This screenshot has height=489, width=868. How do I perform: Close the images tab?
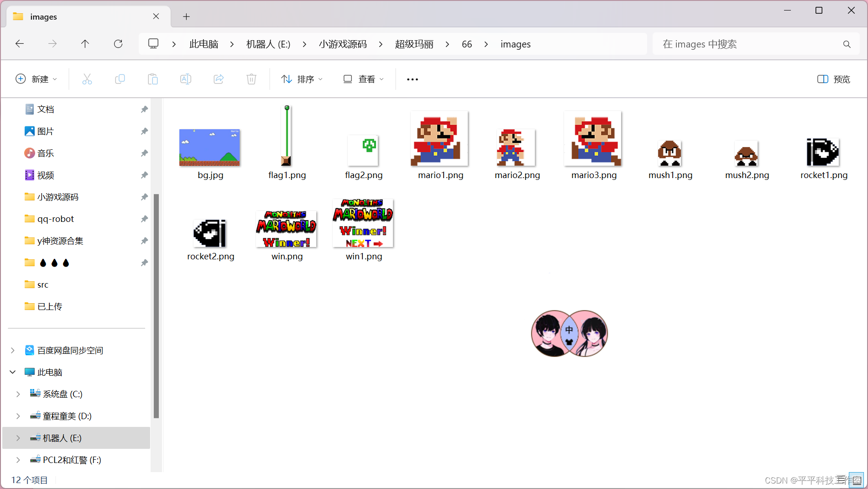click(x=156, y=16)
